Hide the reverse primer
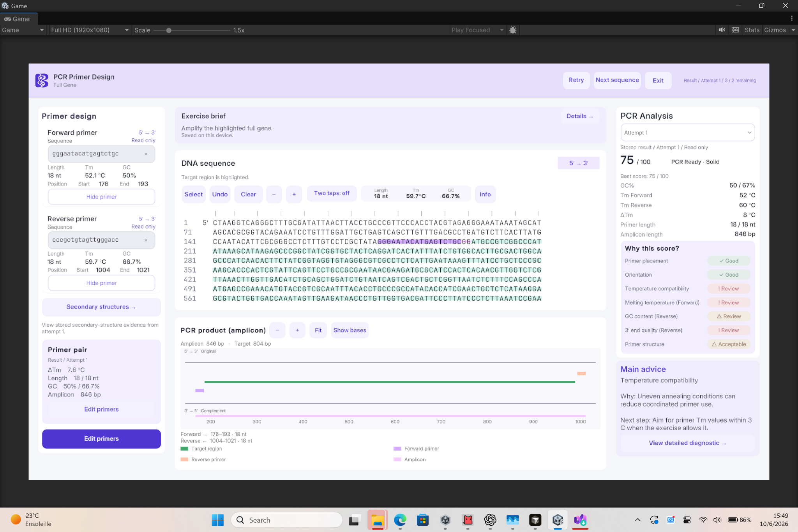This screenshot has width=798, height=532. point(101,283)
